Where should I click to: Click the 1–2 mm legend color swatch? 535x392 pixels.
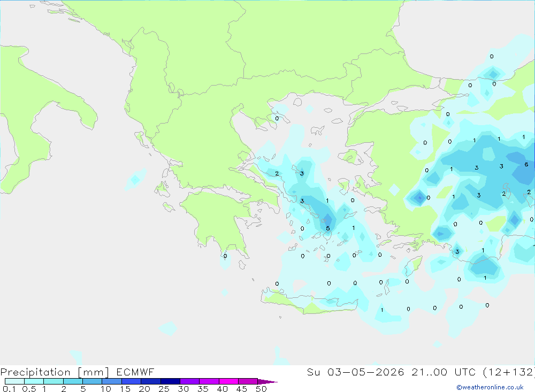(x=53, y=381)
